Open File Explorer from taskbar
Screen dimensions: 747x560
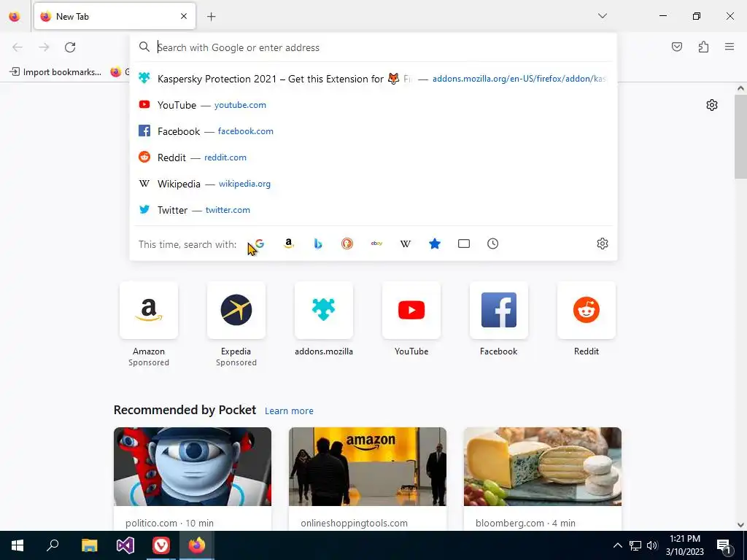(89, 545)
